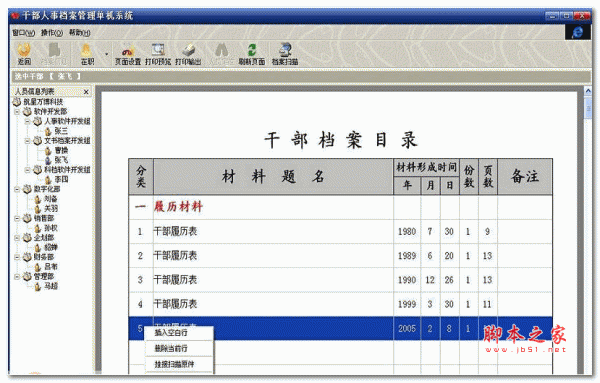This screenshot has width=600, height=383.
Task: Click the Internet Explorer logo at top right
Action: click(x=577, y=32)
